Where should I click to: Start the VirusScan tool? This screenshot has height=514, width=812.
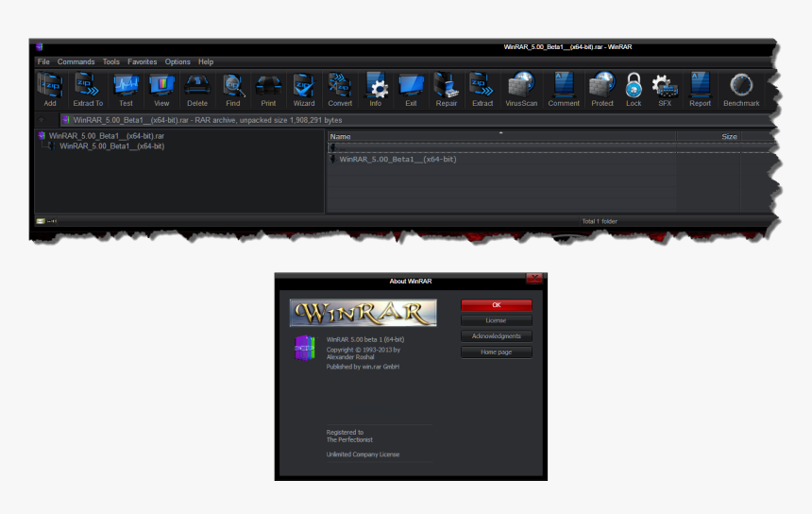point(521,89)
